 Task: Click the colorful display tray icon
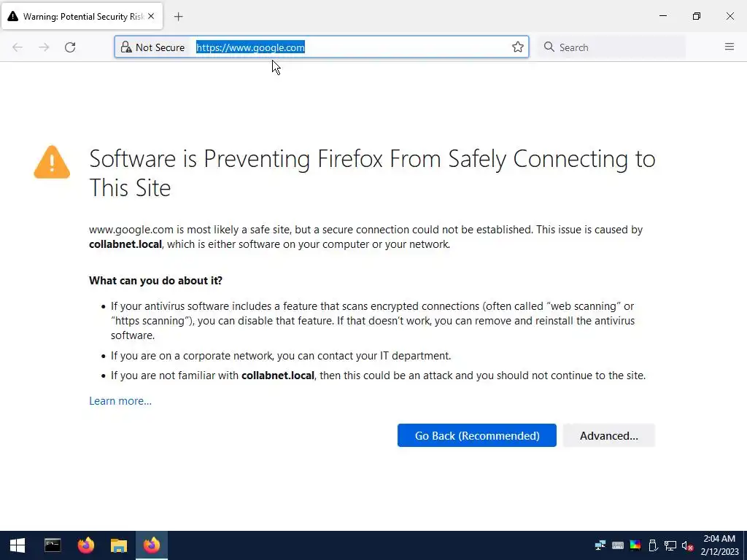[635, 545]
